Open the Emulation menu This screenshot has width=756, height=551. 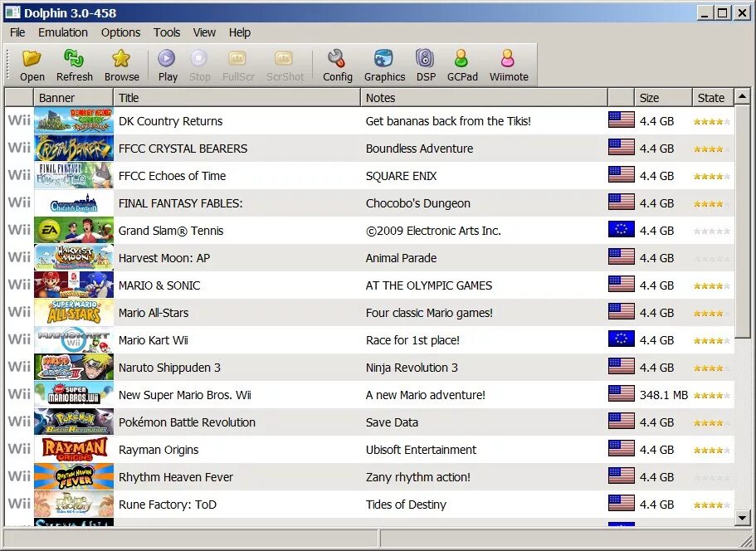tap(63, 32)
